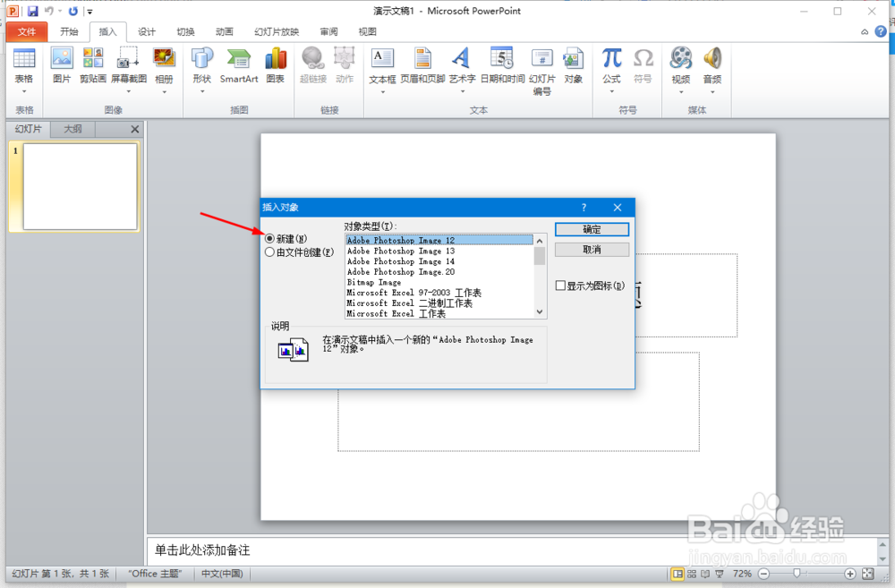
Task: Open the clip art pane
Action: (93, 65)
